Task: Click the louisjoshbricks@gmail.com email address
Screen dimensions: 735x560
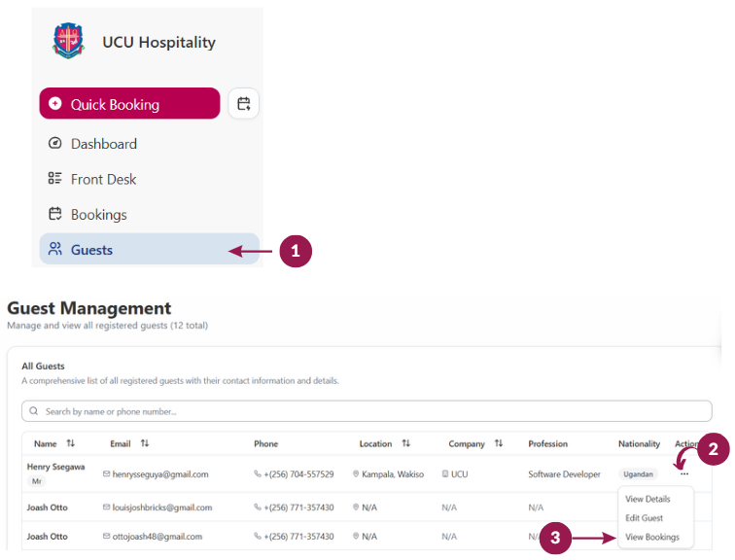Action: tap(162, 507)
